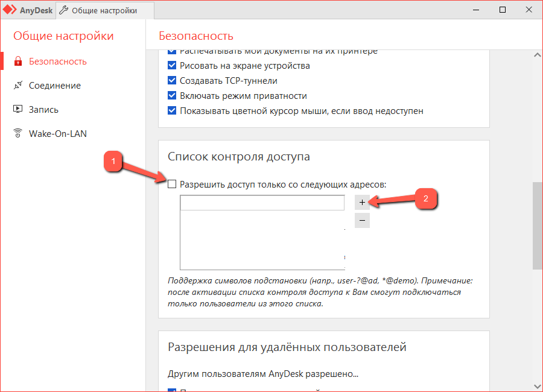Go to the Запись settings section
Viewport: 543px width, 392px height.
tap(43, 110)
